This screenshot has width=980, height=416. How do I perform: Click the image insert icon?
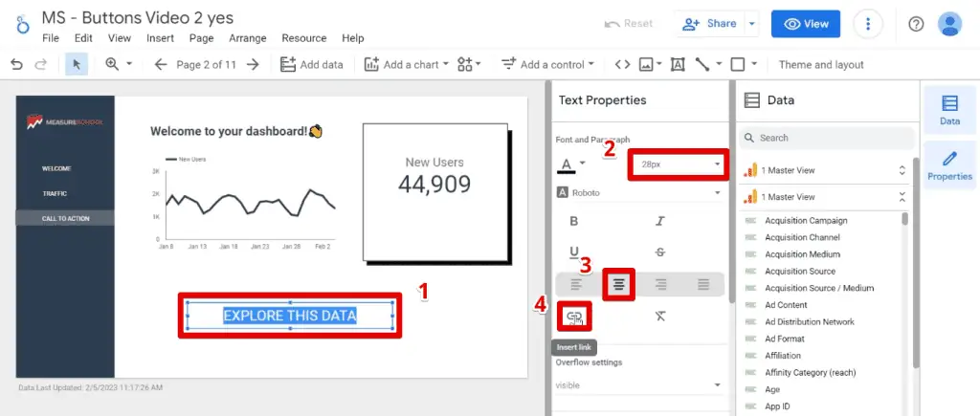(x=646, y=64)
